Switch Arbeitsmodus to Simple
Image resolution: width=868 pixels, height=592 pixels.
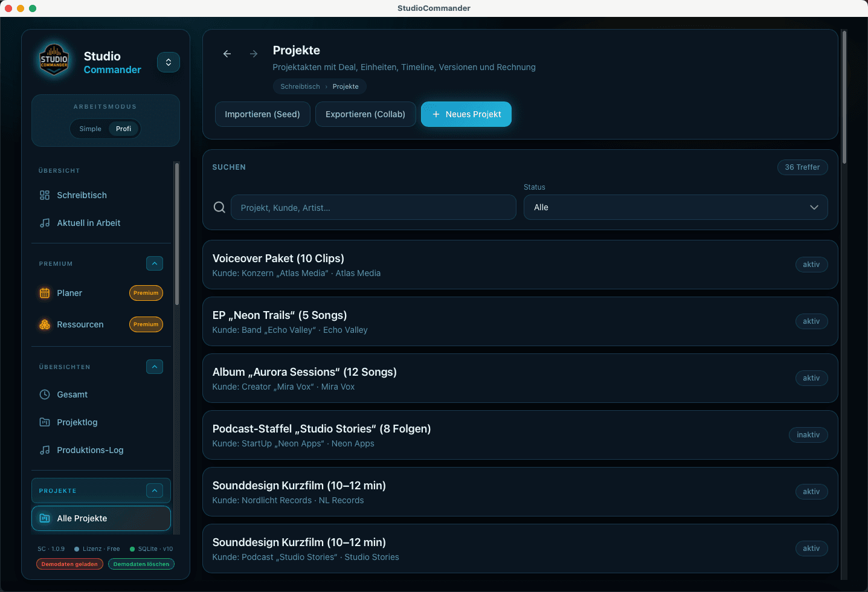90,129
